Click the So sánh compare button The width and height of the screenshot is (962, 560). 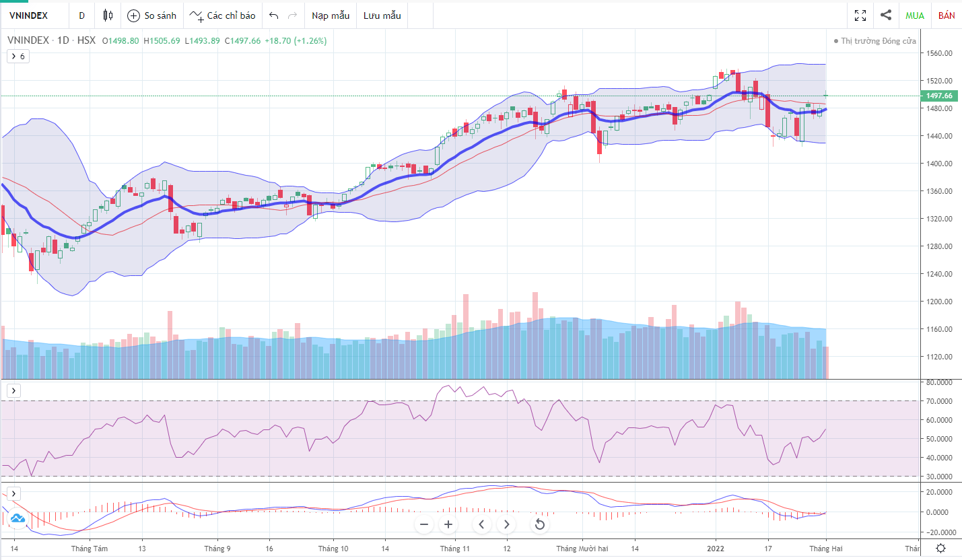(152, 15)
